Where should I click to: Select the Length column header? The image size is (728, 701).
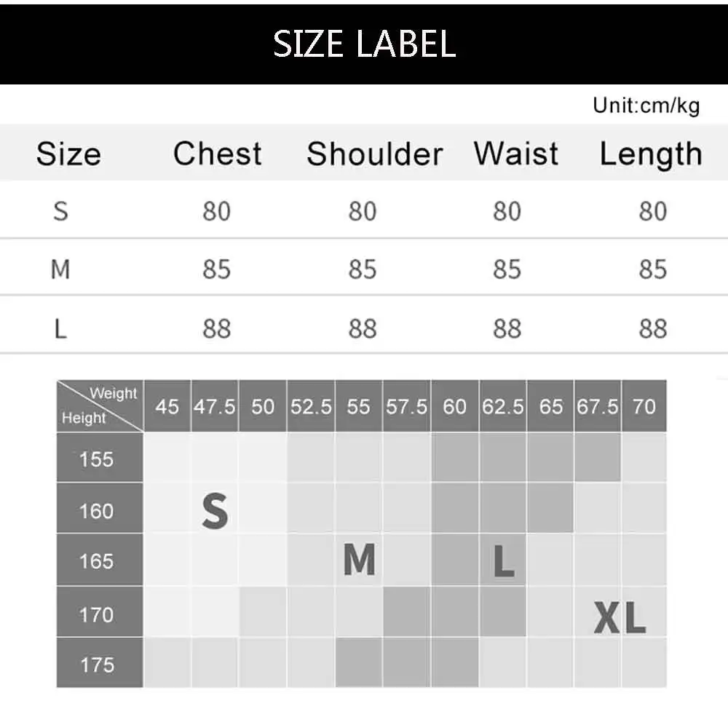(x=650, y=154)
